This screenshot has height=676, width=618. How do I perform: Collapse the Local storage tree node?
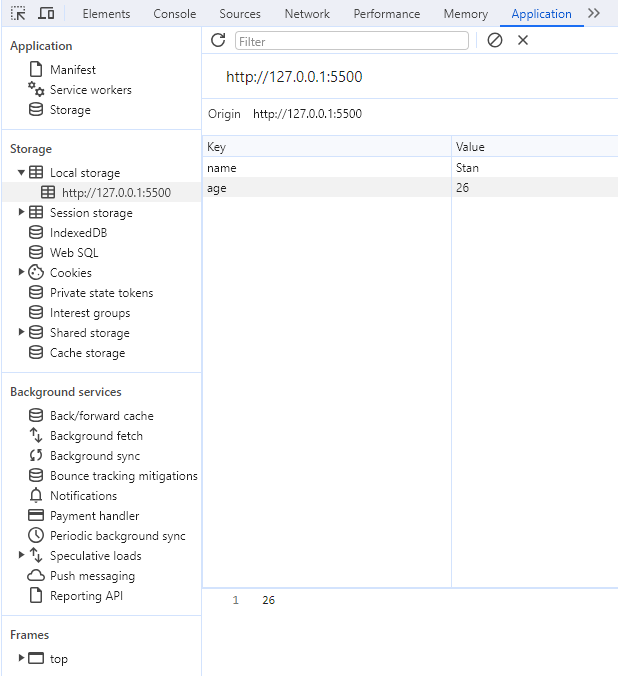click(x=21, y=172)
